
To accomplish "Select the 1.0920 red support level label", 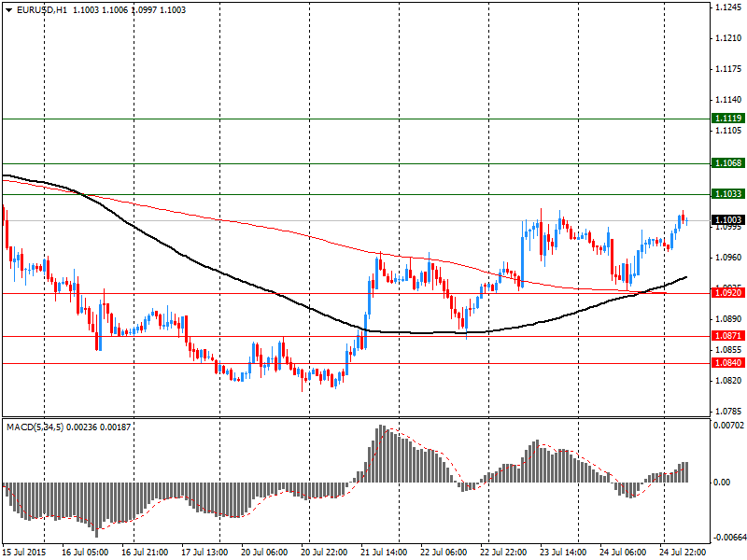I will (x=728, y=292).
